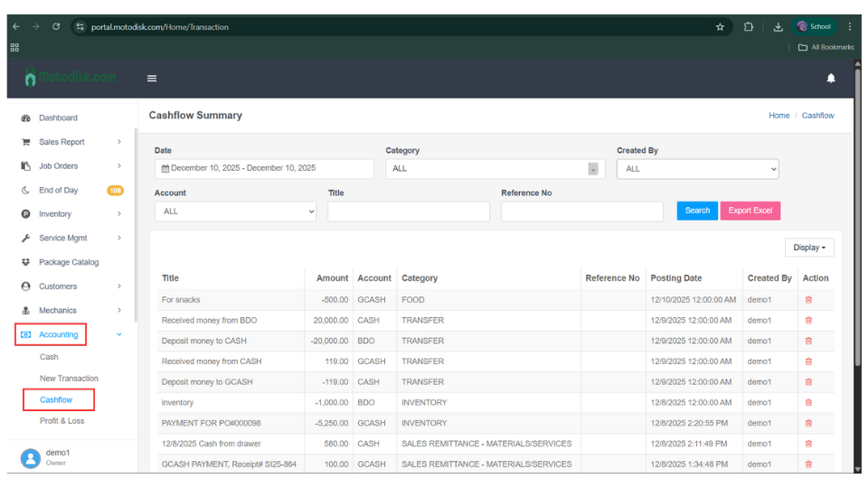Click the Title text input field
Screen dimensions: 868x488
pos(409,211)
